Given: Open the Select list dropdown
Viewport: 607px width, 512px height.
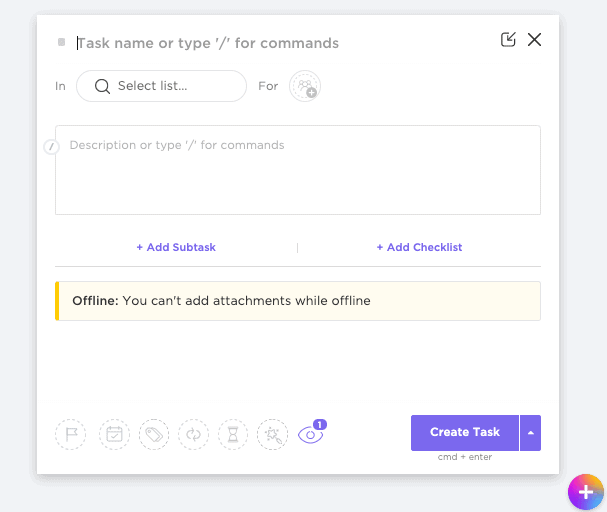Looking at the screenshot, I should click(x=161, y=86).
